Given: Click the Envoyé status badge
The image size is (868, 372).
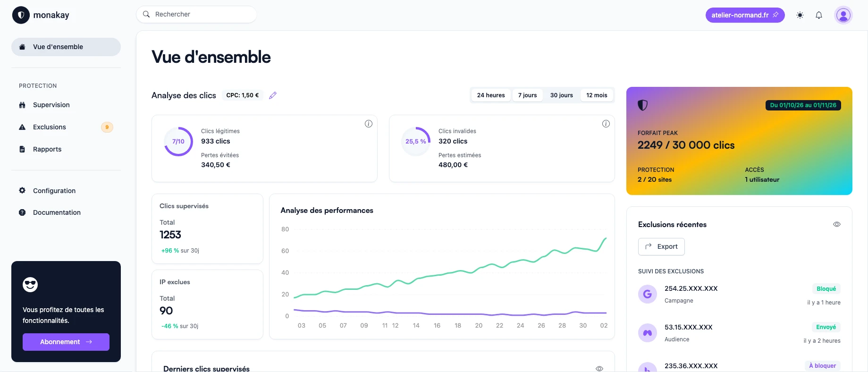Looking at the screenshot, I should click(x=826, y=327).
